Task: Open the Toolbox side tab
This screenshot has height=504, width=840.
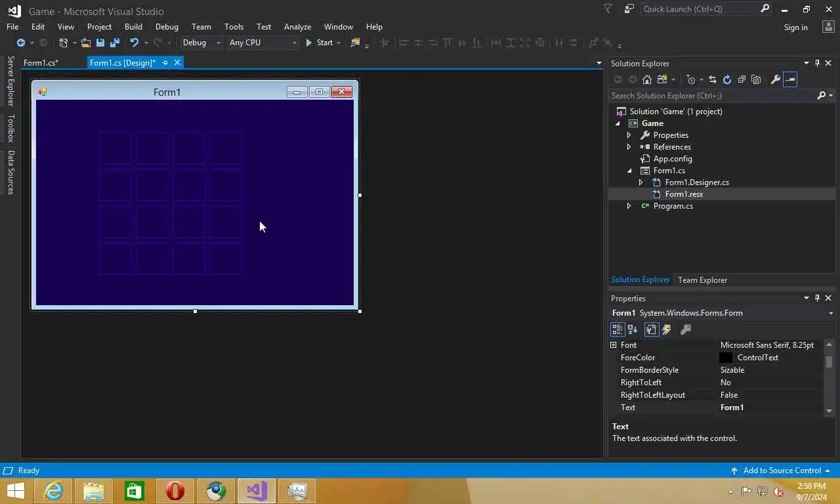Action: click(x=10, y=128)
